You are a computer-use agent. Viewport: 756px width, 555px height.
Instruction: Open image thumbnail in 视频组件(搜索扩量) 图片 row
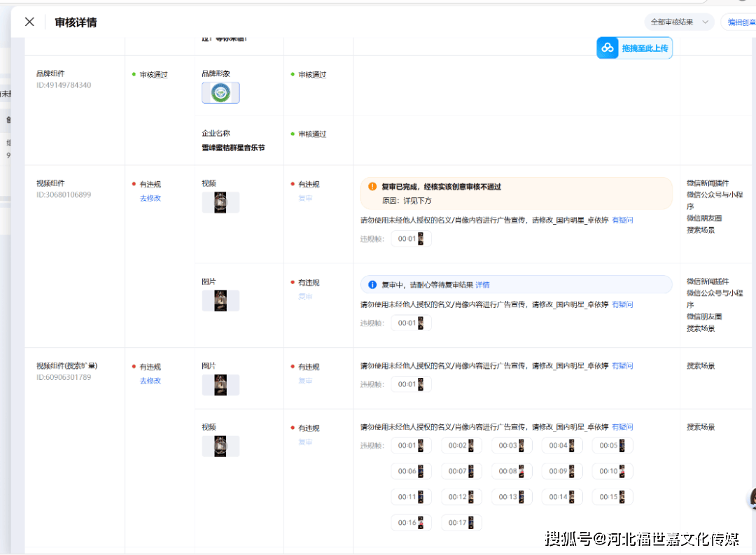coord(220,384)
